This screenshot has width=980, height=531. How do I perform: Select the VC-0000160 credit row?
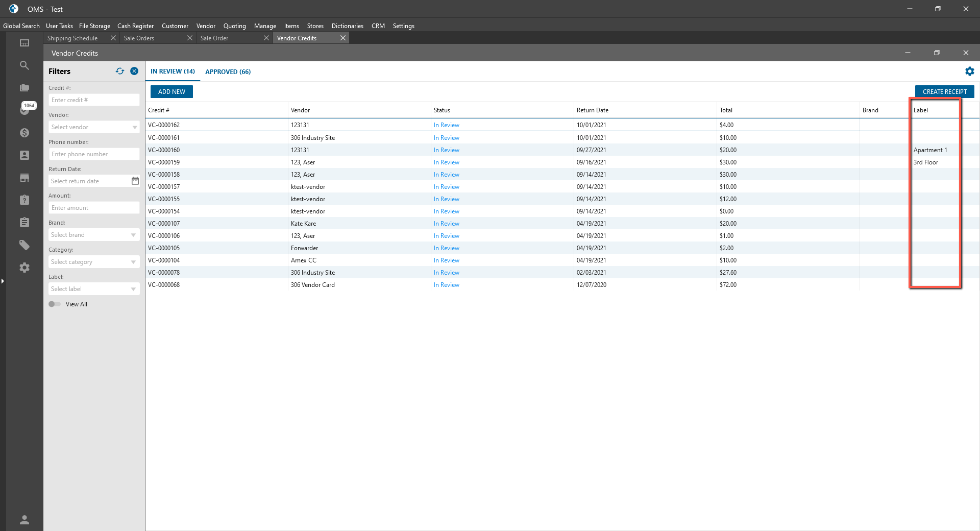tap(562, 150)
